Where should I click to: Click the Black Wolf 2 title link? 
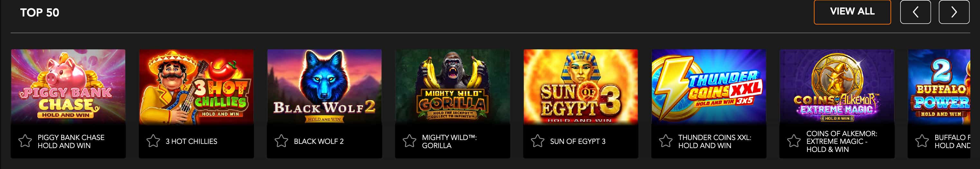pyautogui.click(x=318, y=142)
